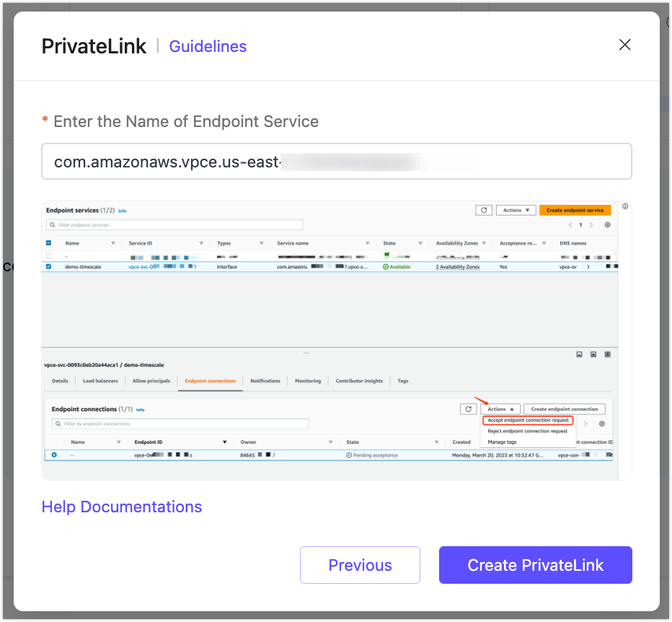Select the pending endpoint connection radio button
Screen dimensions: 672x622
[54, 455]
